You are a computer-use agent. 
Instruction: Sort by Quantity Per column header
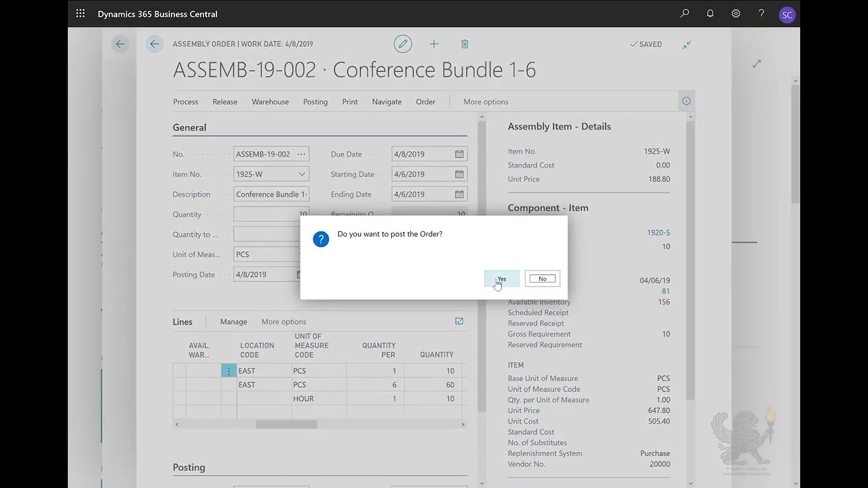tap(378, 350)
